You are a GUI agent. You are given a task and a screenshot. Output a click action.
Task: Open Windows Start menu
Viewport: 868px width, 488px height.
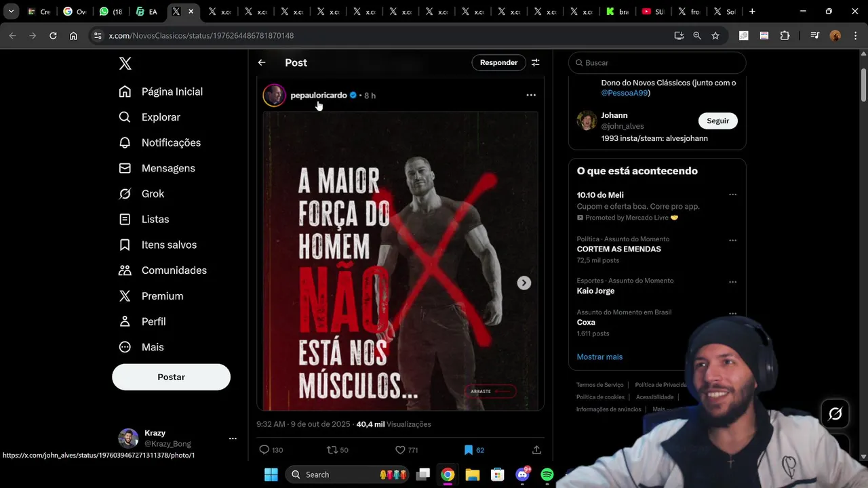point(271,474)
